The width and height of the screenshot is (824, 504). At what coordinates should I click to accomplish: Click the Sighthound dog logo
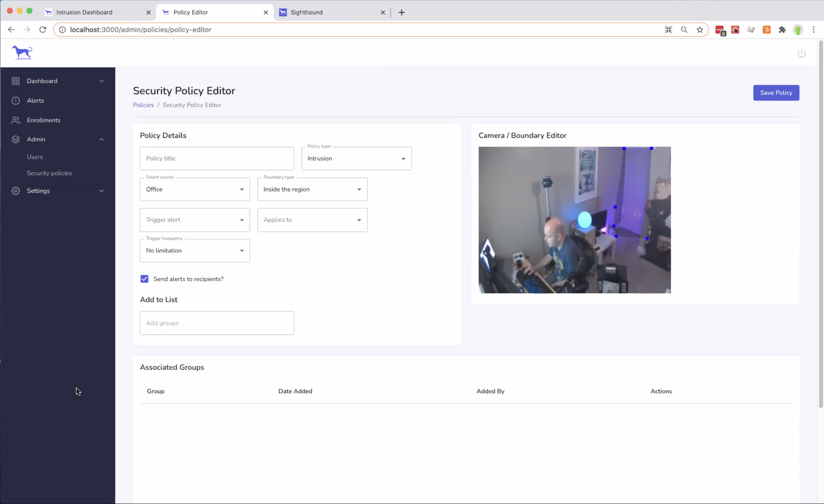click(22, 53)
